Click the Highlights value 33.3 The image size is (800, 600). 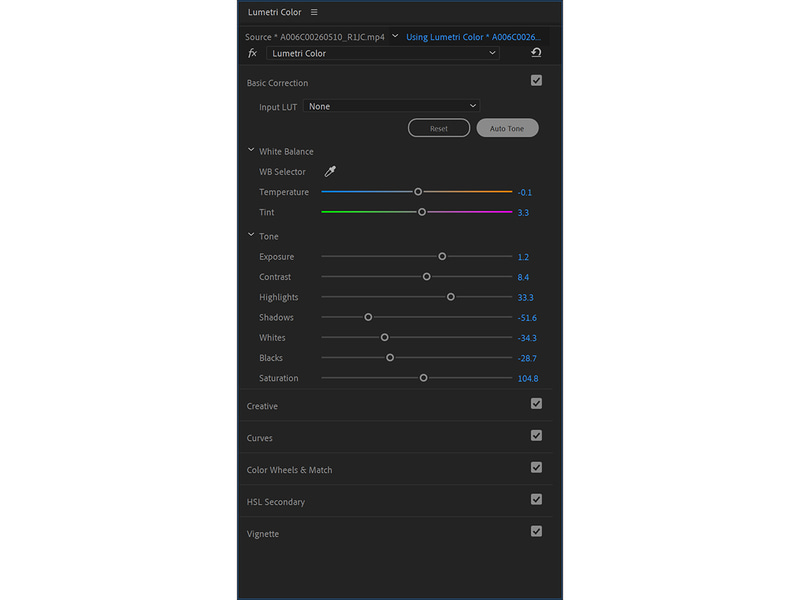point(526,297)
